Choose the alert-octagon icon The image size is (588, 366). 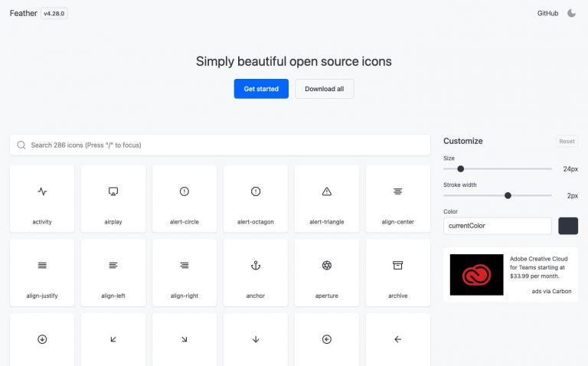(256, 198)
